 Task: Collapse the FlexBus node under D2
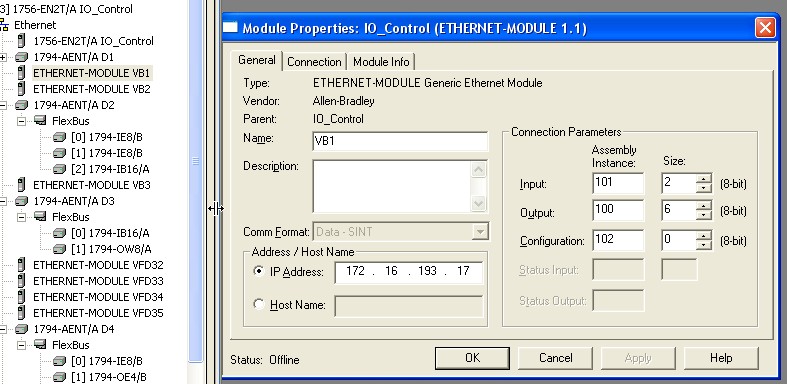click(x=21, y=121)
